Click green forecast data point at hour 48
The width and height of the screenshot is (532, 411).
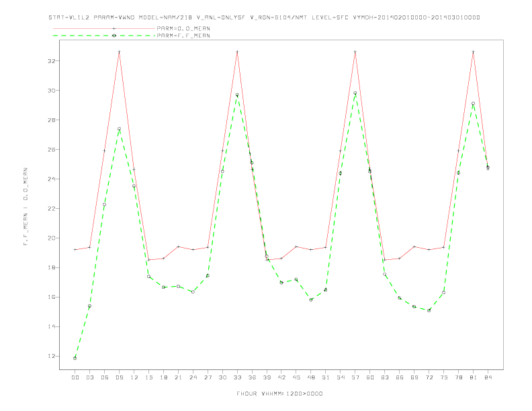(311, 300)
